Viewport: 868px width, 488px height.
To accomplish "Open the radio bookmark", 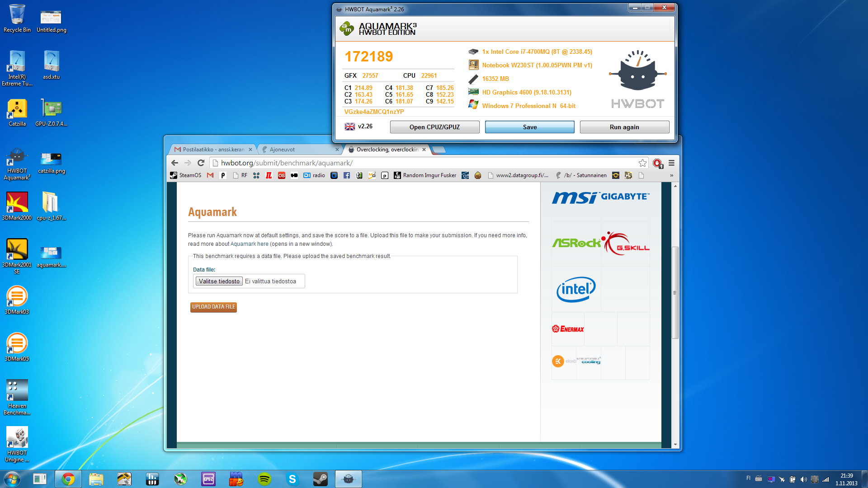I will (x=314, y=175).
